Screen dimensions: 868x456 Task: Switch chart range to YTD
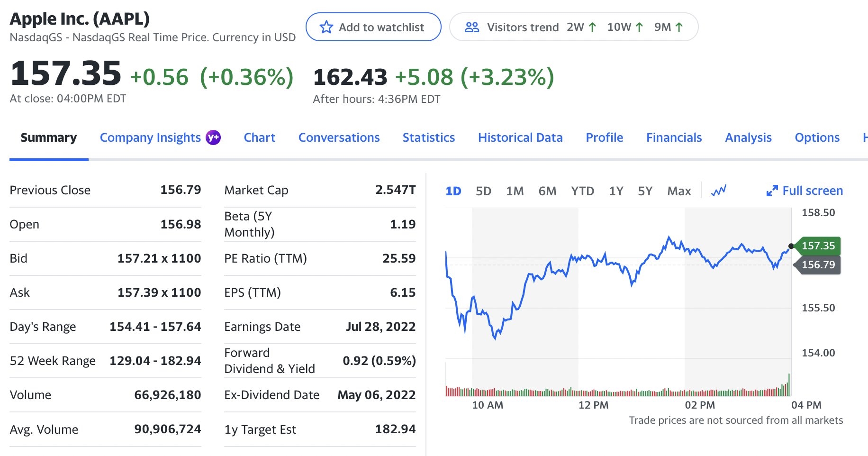tap(582, 191)
